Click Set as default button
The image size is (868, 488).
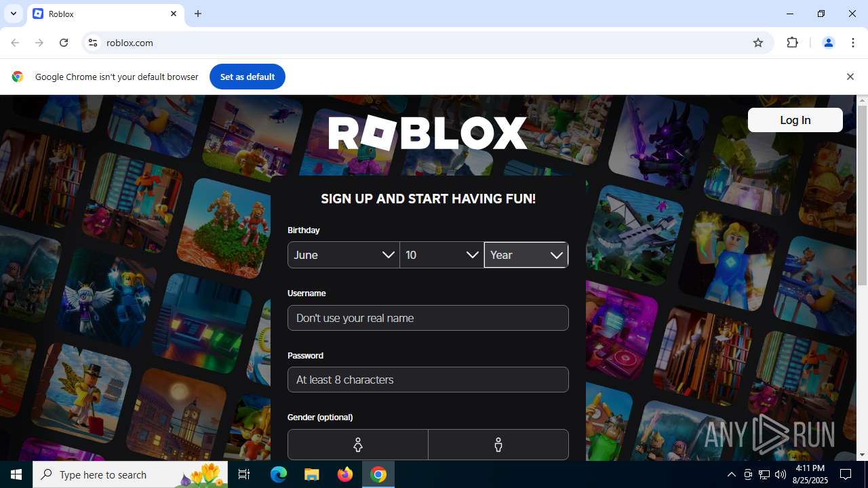click(x=248, y=77)
